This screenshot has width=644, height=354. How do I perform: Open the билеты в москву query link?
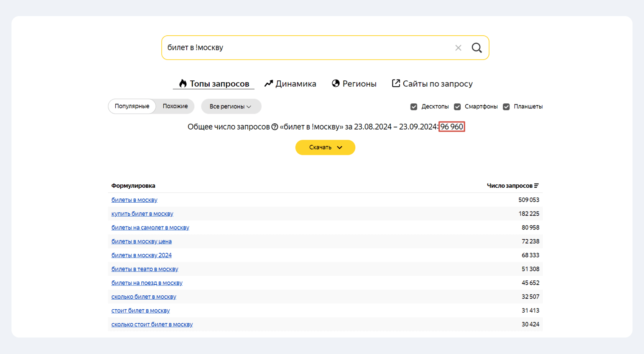click(x=134, y=200)
